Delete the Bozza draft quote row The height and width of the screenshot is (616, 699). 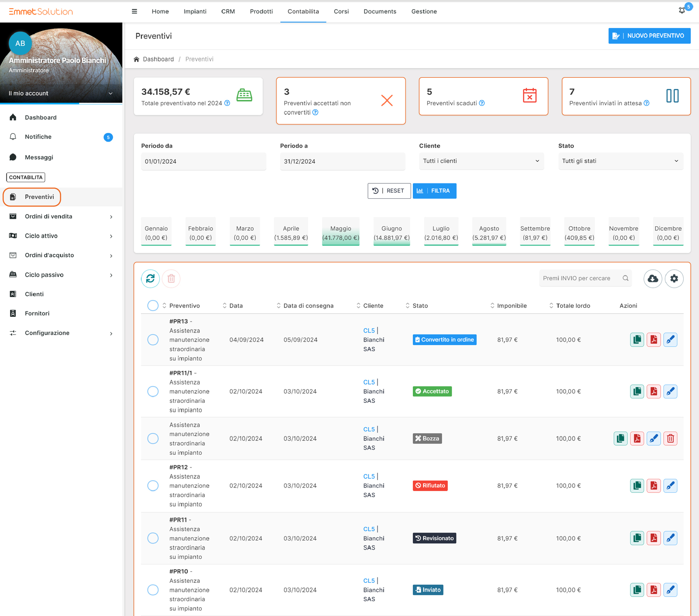point(670,439)
